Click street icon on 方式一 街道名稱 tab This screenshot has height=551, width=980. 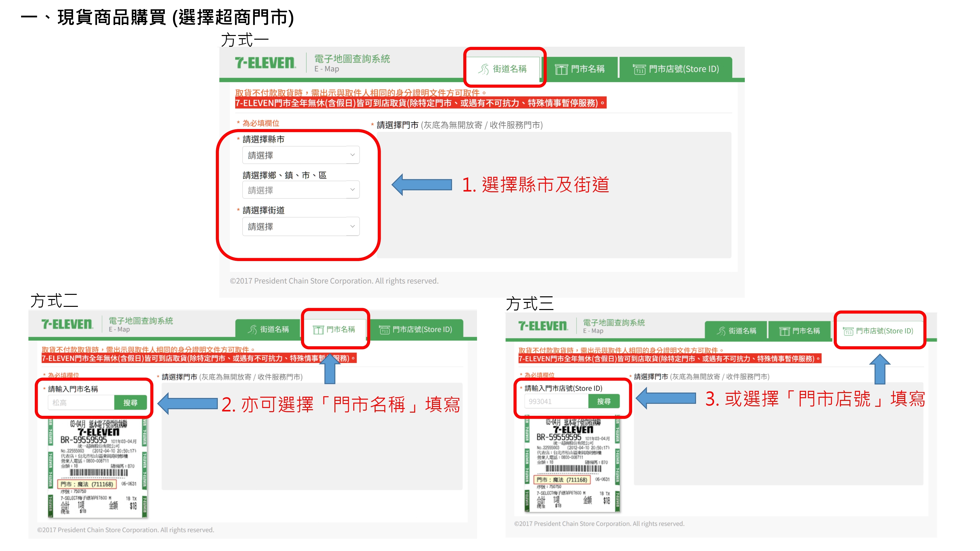coord(483,69)
